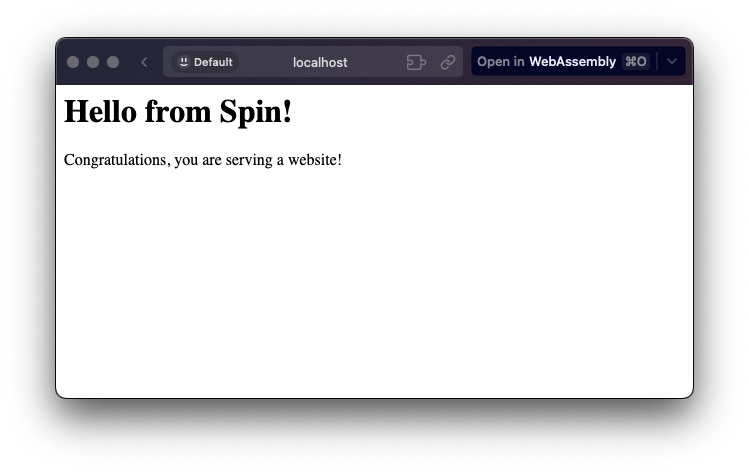
Task: Click the word website! in the paragraph
Action: coord(315,160)
